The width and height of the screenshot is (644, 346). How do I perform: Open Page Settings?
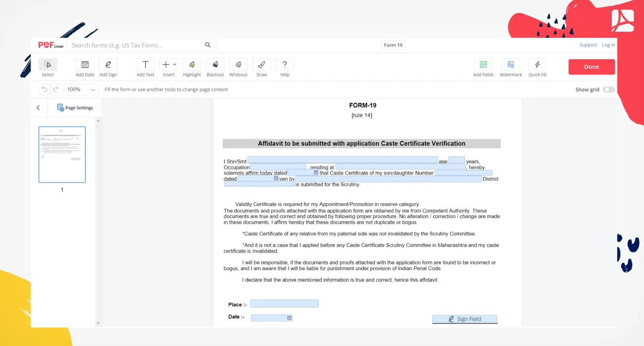pos(75,107)
